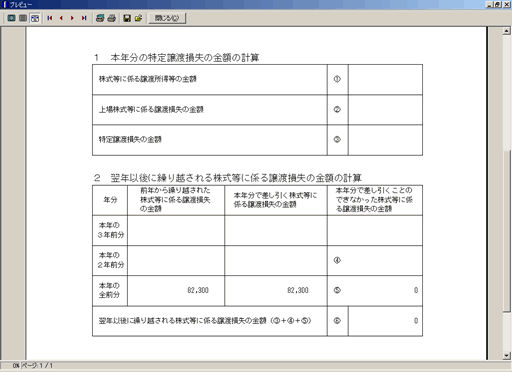
Task: Select 100% zoom view icon
Action: point(23,18)
